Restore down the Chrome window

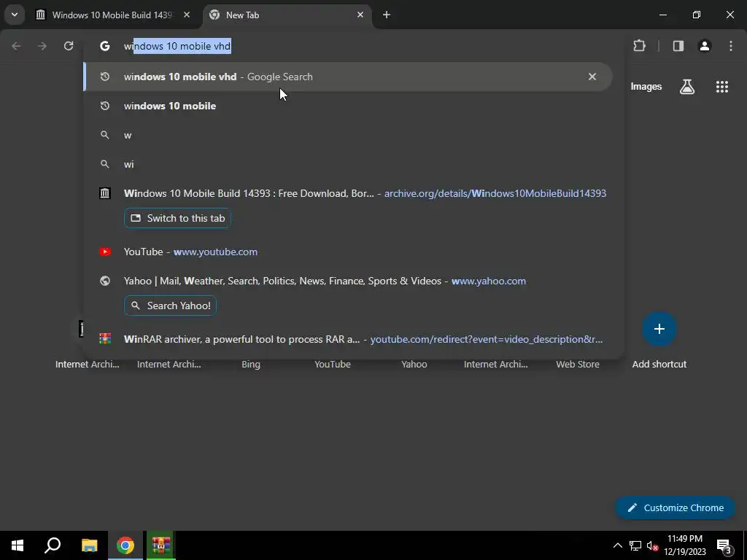point(697,15)
